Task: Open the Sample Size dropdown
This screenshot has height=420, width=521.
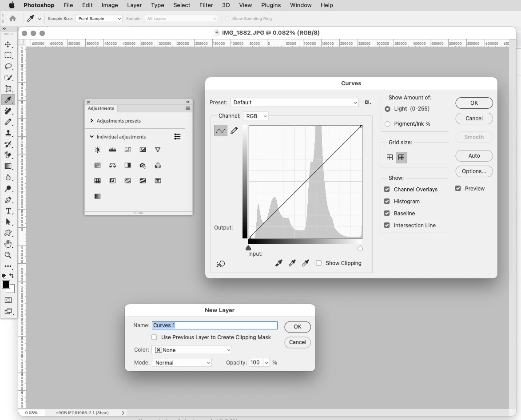Action: pos(99,19)
